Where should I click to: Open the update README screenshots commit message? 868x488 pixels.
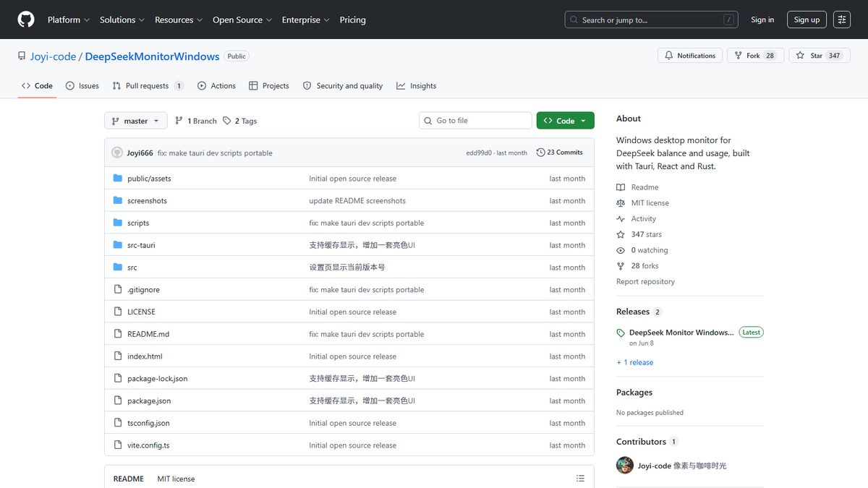coord(357,201)
